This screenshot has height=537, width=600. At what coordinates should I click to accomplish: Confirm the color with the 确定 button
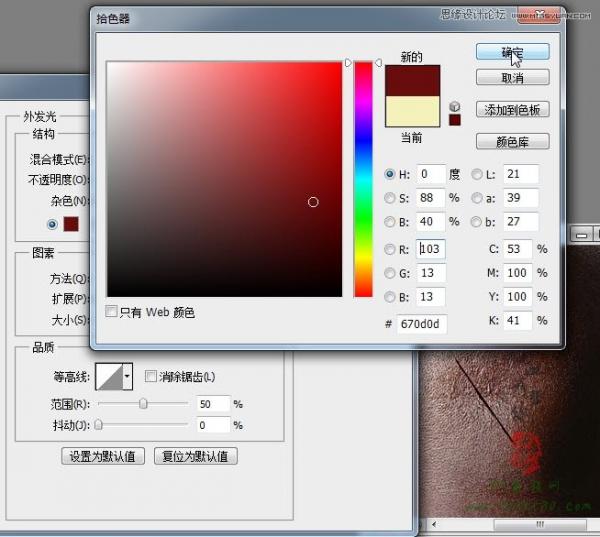(x=512, y=51)
